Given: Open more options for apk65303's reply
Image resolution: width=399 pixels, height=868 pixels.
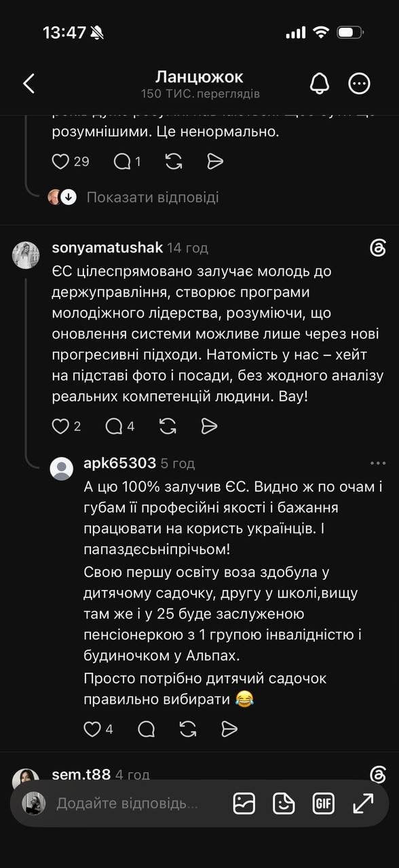Looking at the screenshot, I should point(378,463).
